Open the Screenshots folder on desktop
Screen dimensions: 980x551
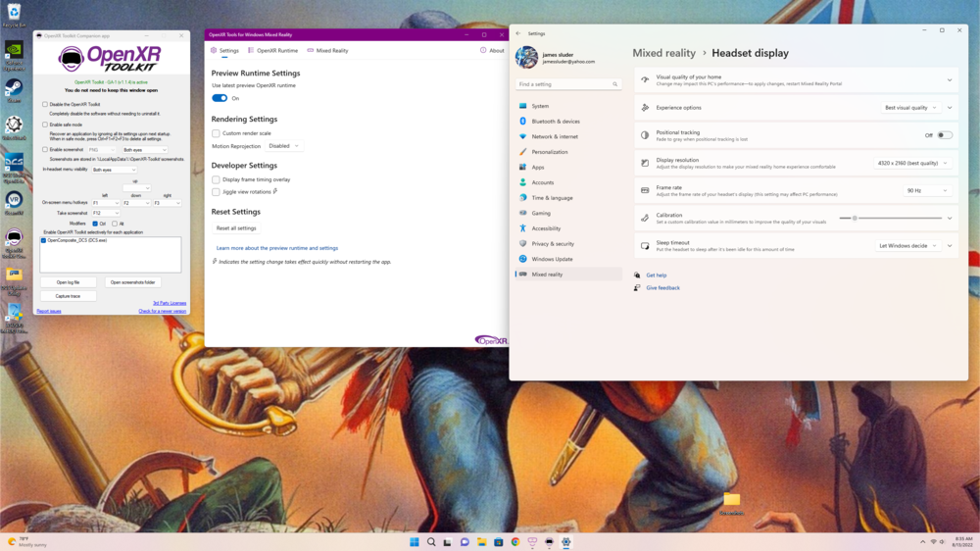point(732,504)
